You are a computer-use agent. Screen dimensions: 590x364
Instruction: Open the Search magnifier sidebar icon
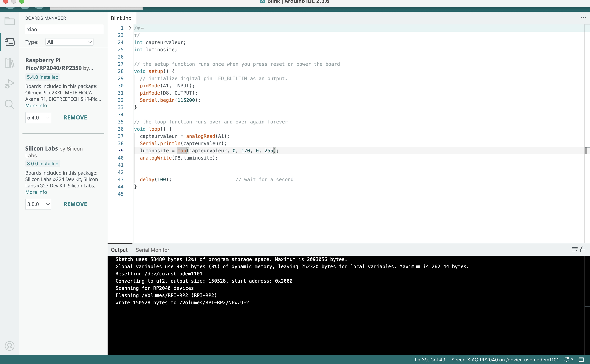coord(9,104)
